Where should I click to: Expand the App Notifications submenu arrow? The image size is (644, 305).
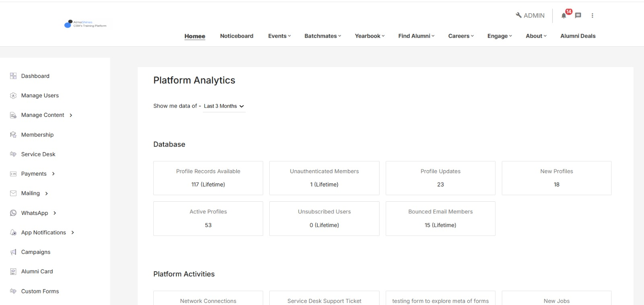(x=72, y=233)
